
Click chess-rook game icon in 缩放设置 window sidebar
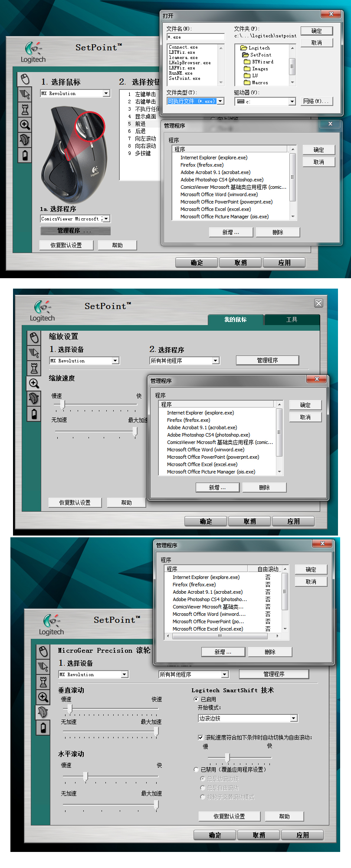point(34,368)
